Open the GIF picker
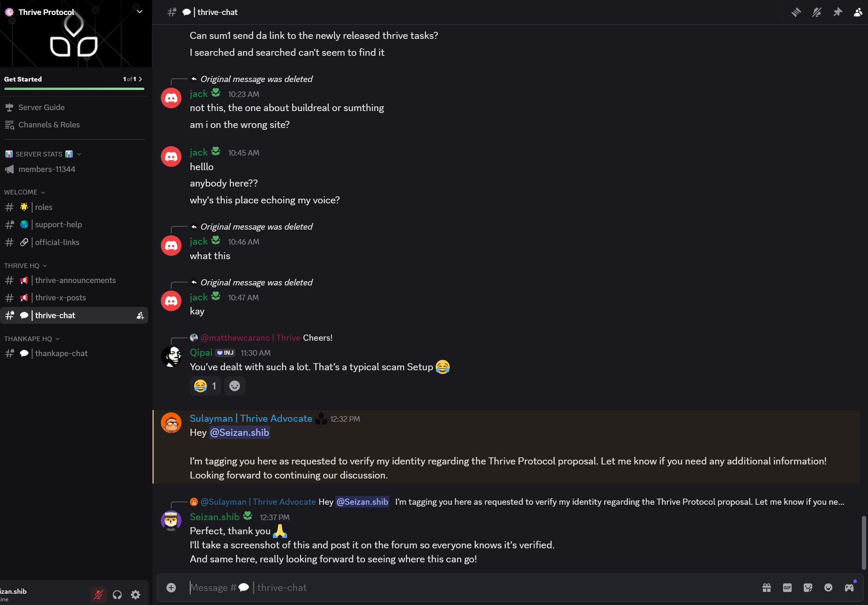The image size is (868, 605). pyautogui.click(x=787, y=588)
